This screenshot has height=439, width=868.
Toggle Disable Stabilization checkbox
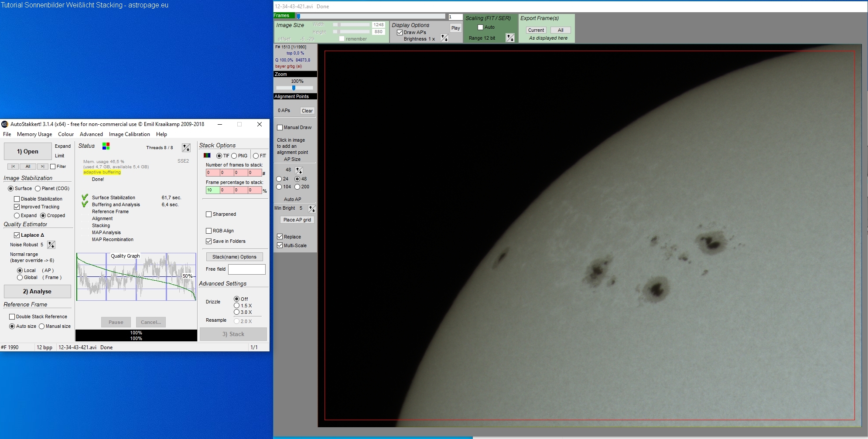click(x=17, y=199)
